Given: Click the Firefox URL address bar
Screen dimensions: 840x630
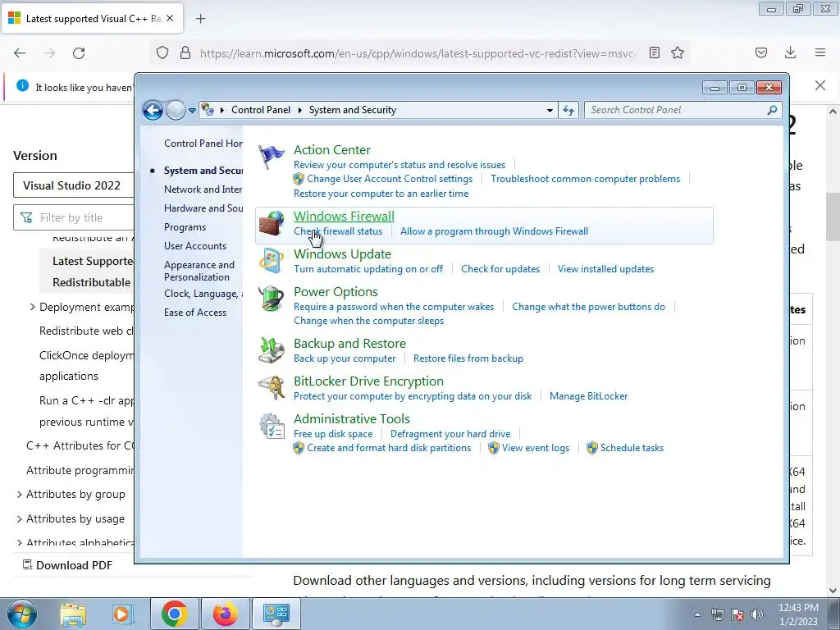Looking at the screenshot, I should click(418, 53).
